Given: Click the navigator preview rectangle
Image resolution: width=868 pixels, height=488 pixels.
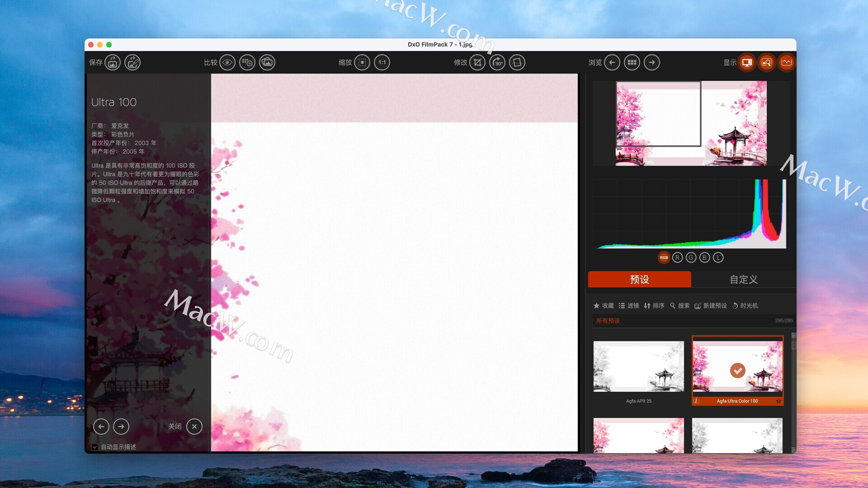Looking at the screenshot, I should [x=658, y=114].
